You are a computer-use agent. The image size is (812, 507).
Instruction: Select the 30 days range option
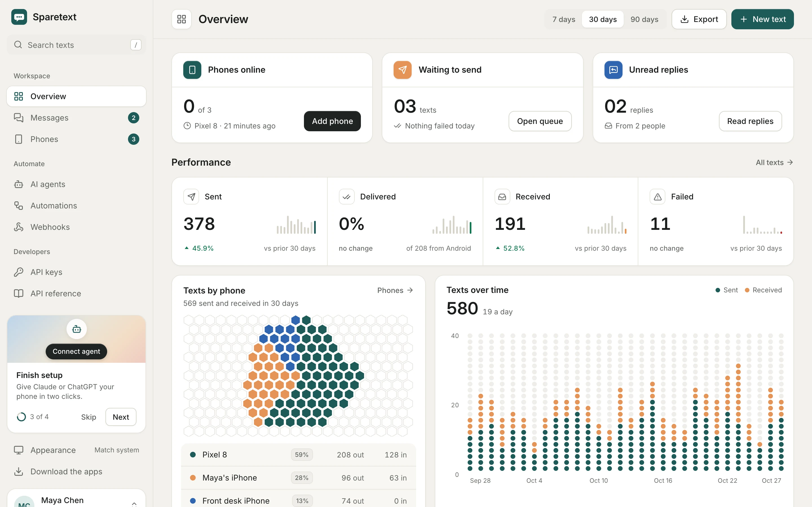pyautogui.click(x=603, y=19)
